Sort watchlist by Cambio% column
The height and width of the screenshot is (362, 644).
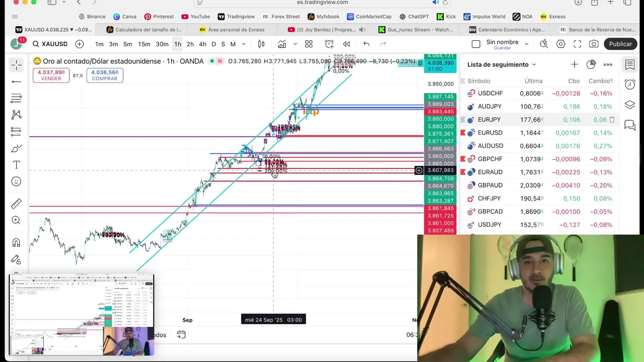pos(600,81)
